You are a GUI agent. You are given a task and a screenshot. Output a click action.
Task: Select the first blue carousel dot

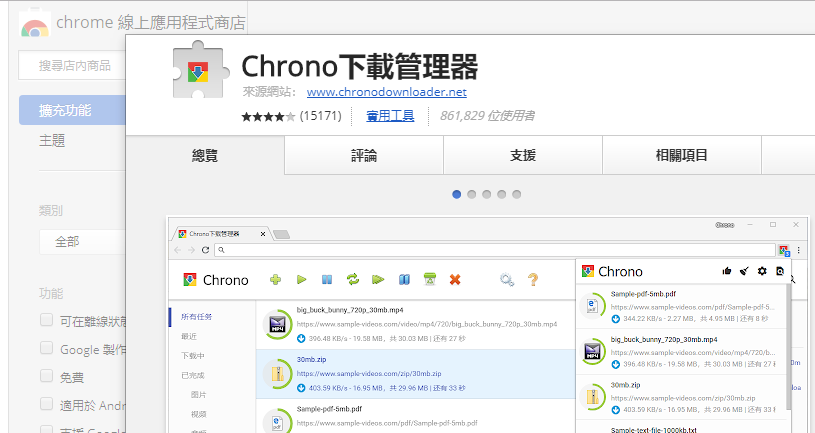[x=456, y=194]
